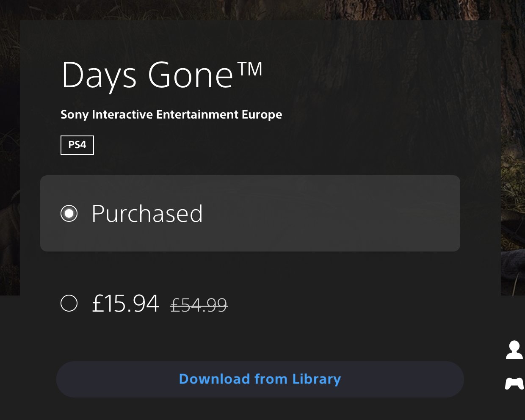Image resolution: width=525 pixels, height=420 pixels.
Task: Click the word Europe in the publisher name
Action: click(262, 115)
